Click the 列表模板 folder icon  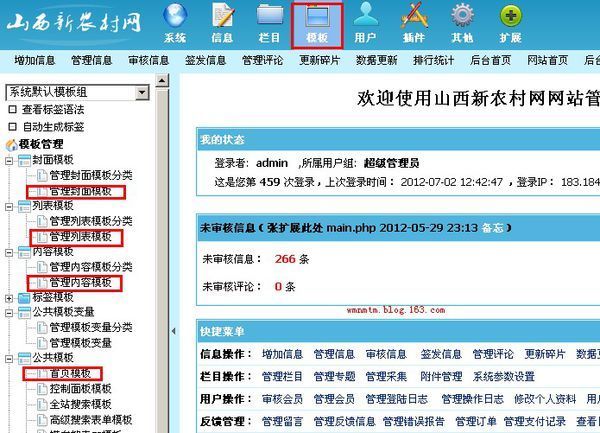tap(24, 207)
